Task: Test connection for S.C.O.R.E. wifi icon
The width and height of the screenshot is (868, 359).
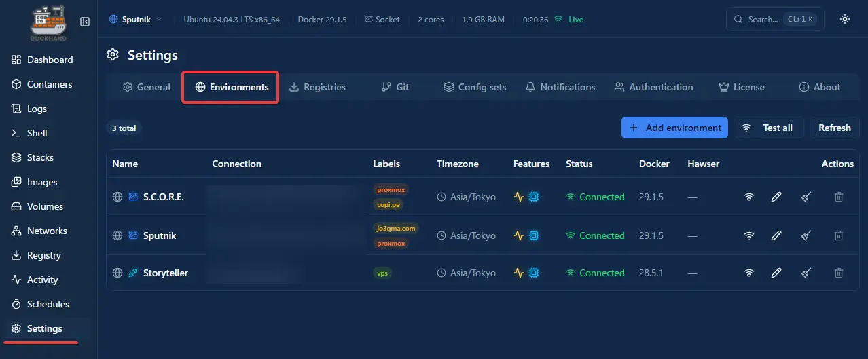Action: coord(748,197)
